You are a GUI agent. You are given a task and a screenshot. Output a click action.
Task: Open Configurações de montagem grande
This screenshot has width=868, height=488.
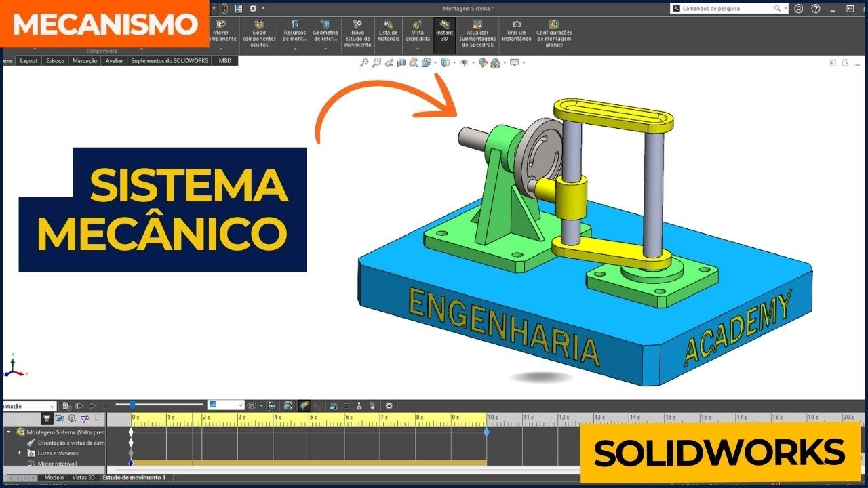554,34
